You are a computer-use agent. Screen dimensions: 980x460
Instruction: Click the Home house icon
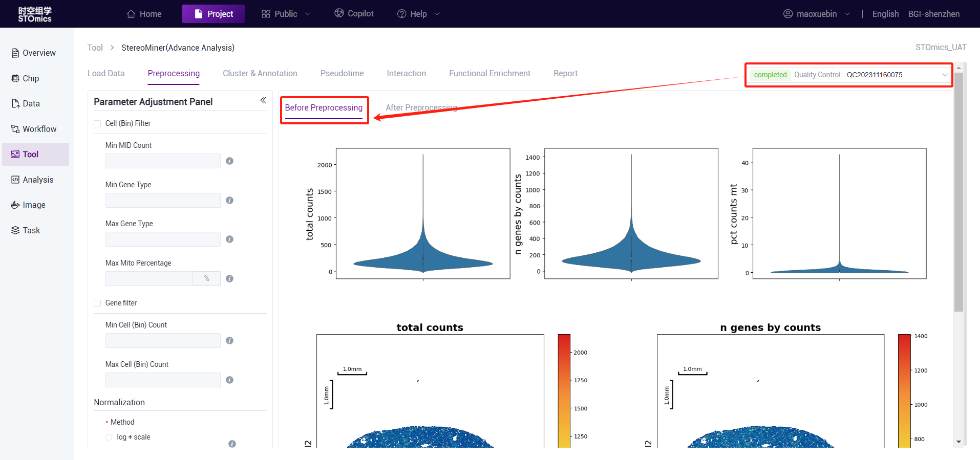click(x=131, y=14)
